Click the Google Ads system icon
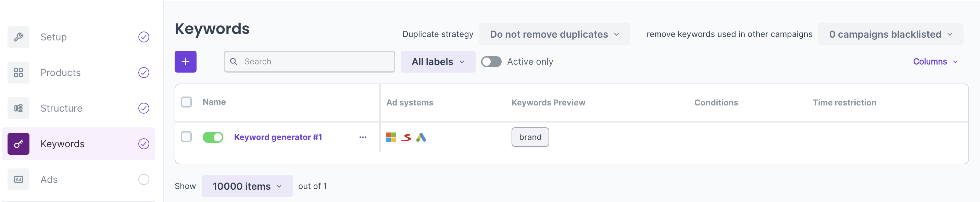980x202 pixels. coord(421,137)
